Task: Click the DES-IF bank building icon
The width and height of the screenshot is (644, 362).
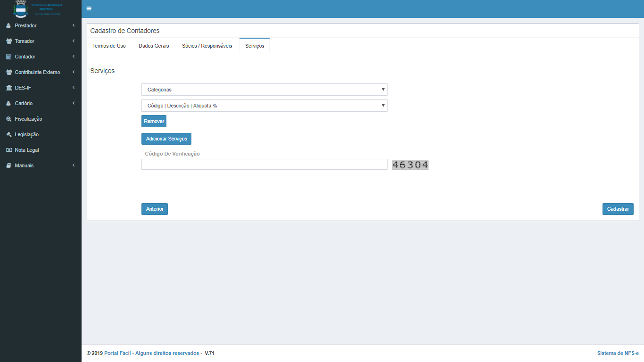Action: 9,88
